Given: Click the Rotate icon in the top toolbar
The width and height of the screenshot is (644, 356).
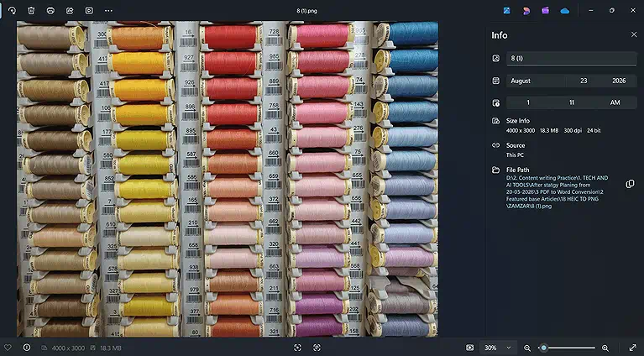Looking at the screenshot, I should tap(12, 11).
